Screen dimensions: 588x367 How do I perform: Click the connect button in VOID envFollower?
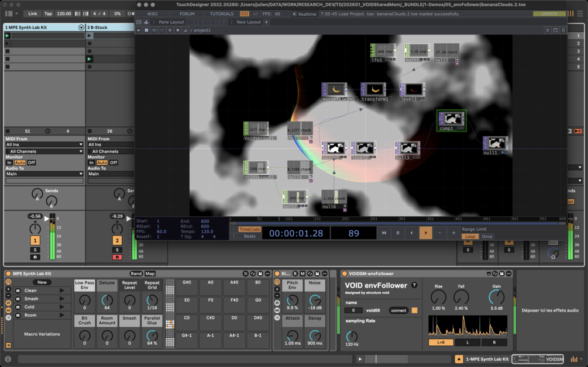398,310
